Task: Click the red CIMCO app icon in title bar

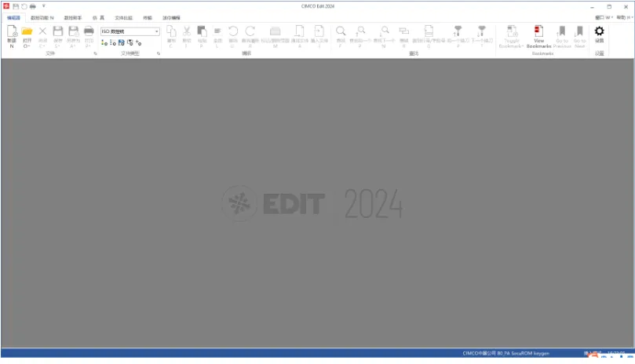Action: [6, 6]
